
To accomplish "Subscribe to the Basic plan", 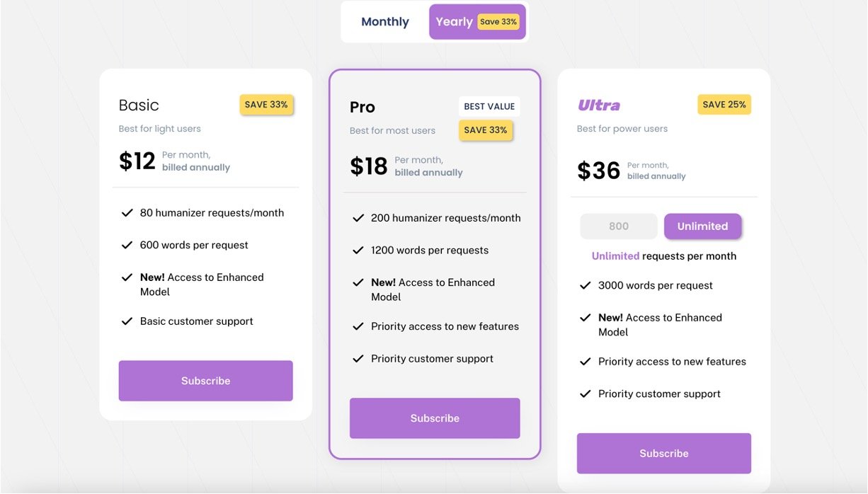I will (x=205, y=381).
